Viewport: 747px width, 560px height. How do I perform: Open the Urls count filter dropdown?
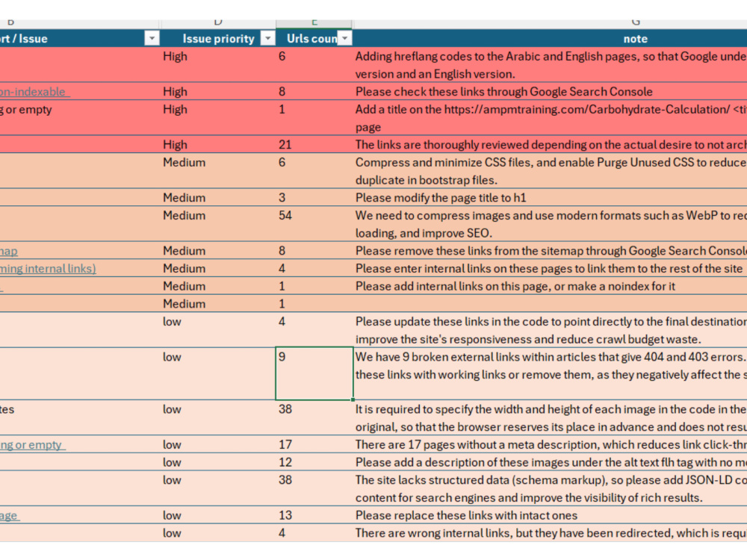click(x=345, y=39)
